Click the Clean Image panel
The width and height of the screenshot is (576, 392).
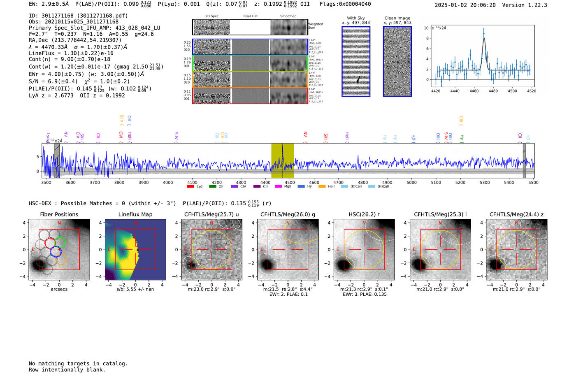[x=397, y=61]
